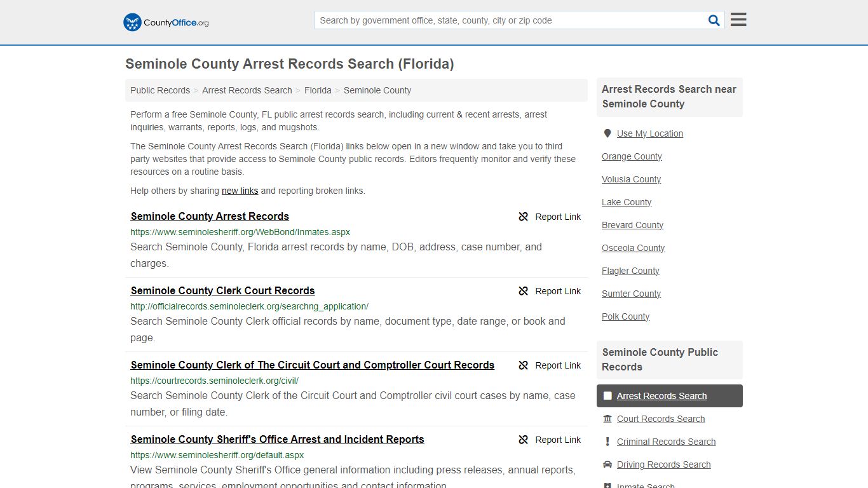Report Link for Seminole County Arrest Records

coord(550,217)
